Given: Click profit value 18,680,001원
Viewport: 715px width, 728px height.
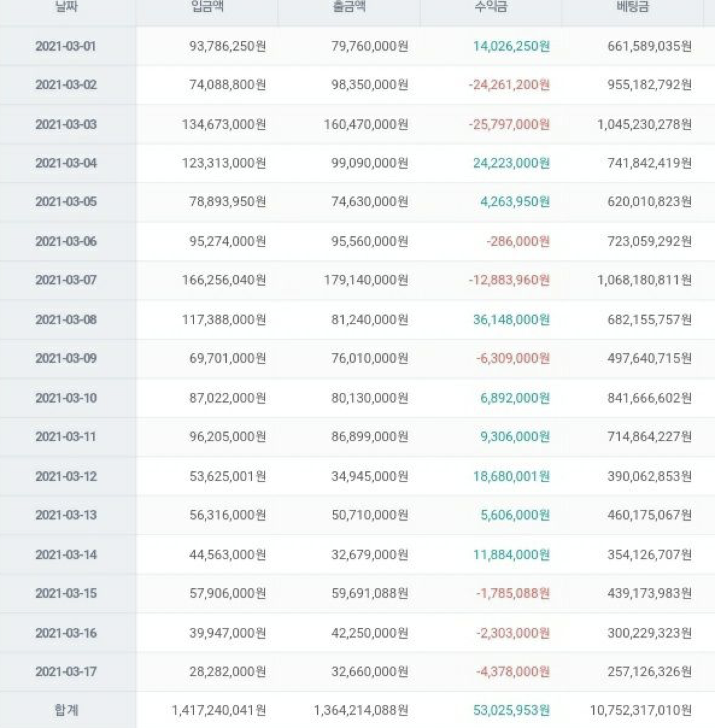Looking at the screenshot, I should (511, 476).
